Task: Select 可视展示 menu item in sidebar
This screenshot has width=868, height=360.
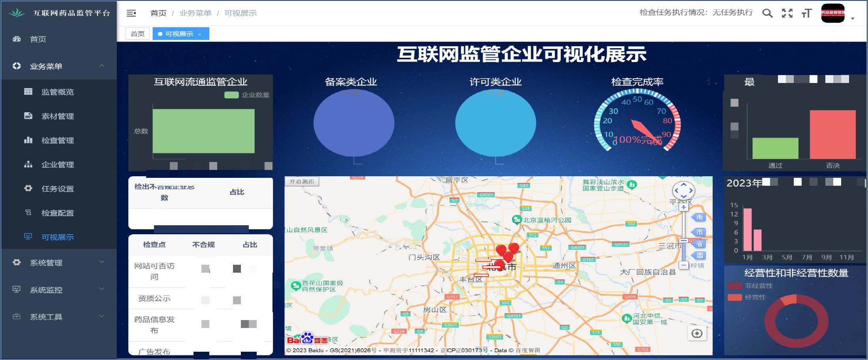Action: coord(58,237)
